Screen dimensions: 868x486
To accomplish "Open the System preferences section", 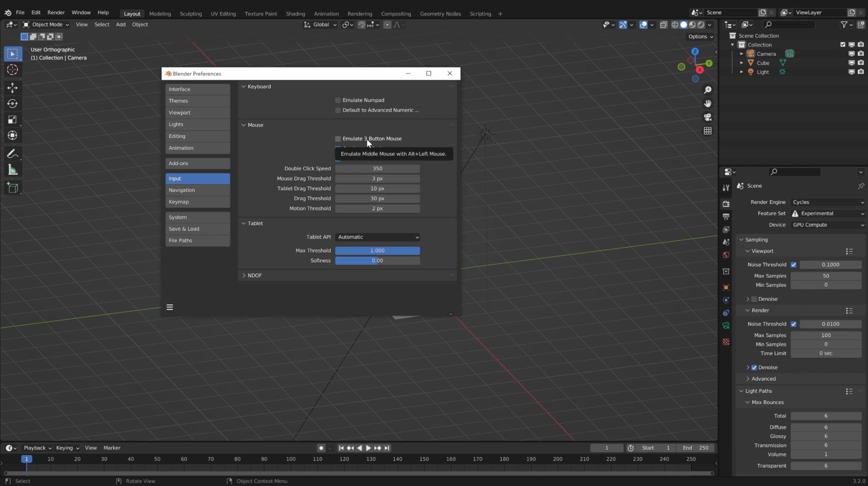I will coord(198,218).
